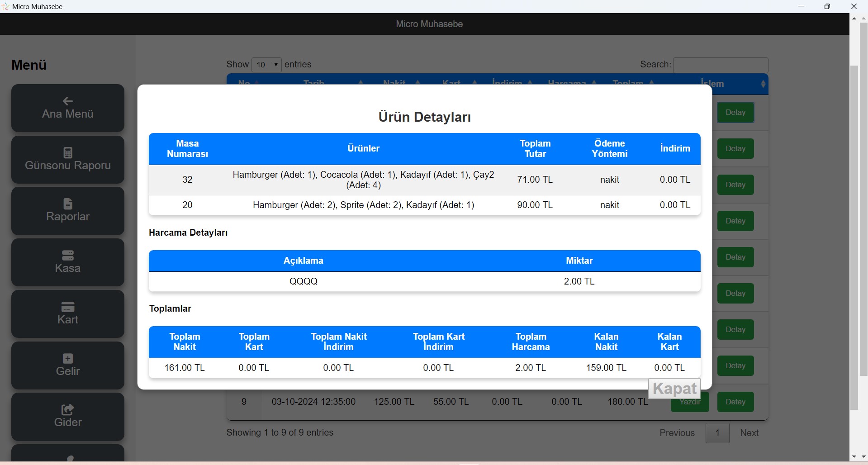The width and height of the screenshot is (868, 465).
Task: Close the dialog with Kapat button
Action: pyautogui.click(x=674, y=389)
